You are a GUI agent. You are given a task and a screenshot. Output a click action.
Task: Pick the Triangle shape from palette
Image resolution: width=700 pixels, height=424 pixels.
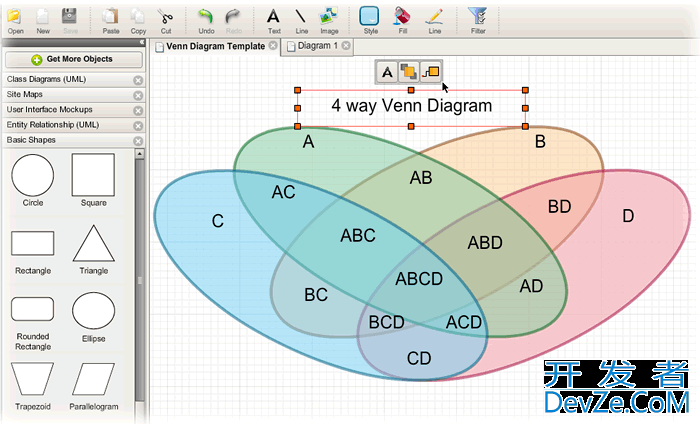[x=93, y=246]
